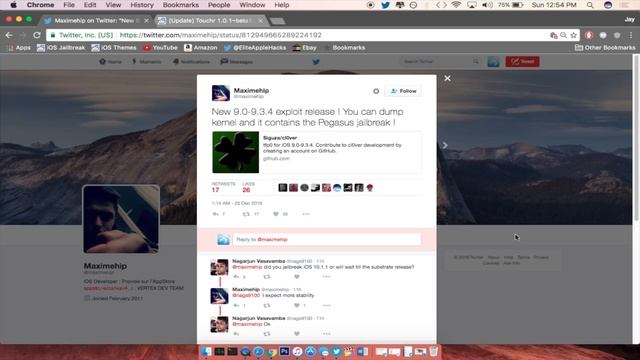Bookmark this page with the star icon

coord(573,35)
